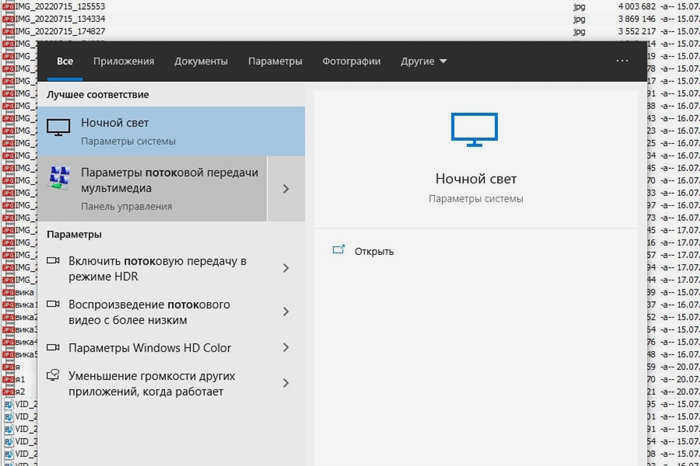This screenshot has height=466, width=700.
Task: Select the Фотографии filter tab
Action: coord(351,61)
